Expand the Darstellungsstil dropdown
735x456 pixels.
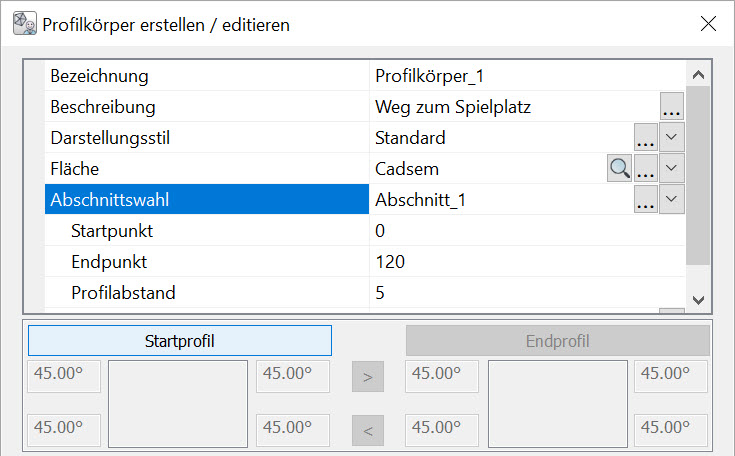(673, 138)
